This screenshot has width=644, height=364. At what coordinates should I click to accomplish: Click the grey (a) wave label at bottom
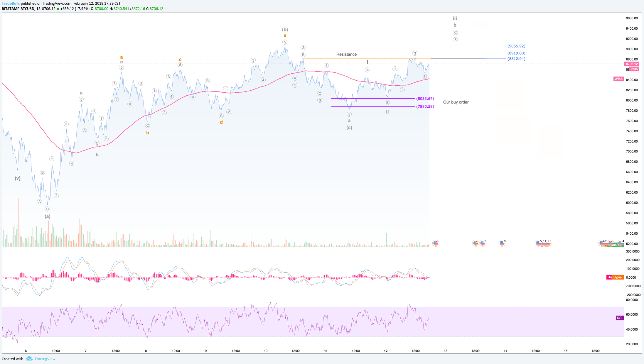tap(48, 216)
